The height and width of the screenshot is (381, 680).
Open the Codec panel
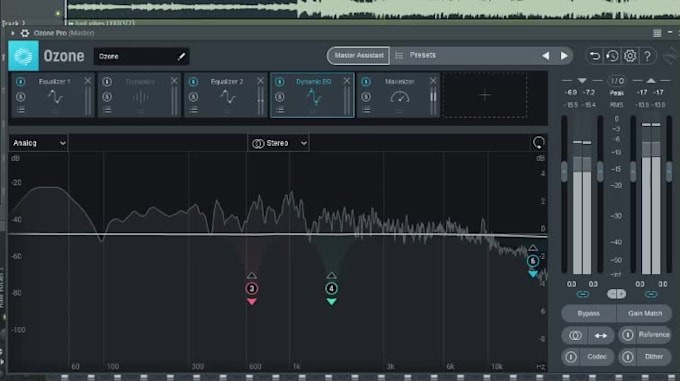click(597, 357)
